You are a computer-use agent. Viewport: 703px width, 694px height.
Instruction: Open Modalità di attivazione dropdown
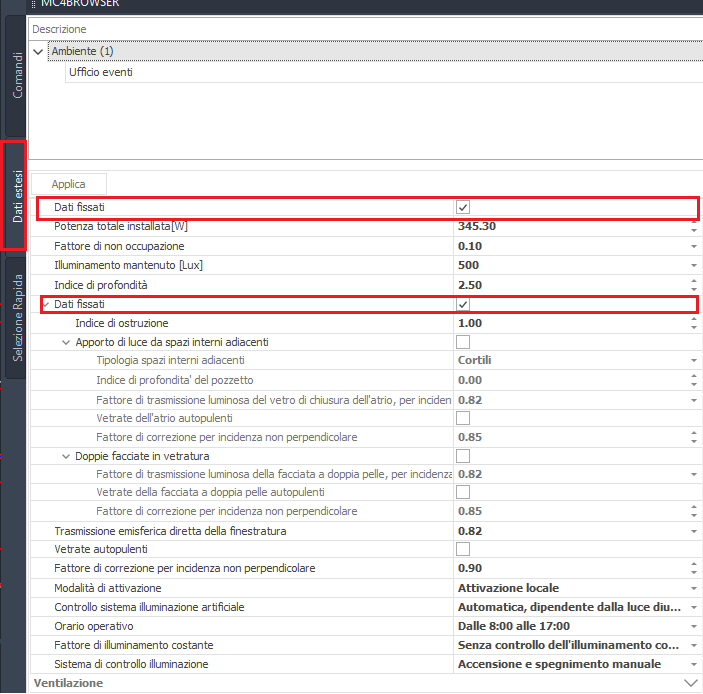tap(694, 588)
